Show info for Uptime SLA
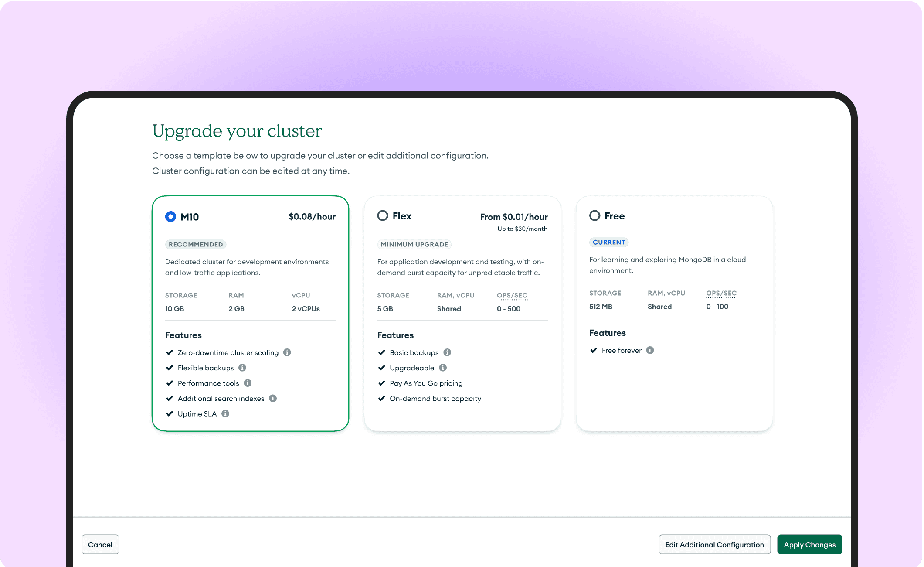This screenshot has height=567, width=924. [225, 413]
